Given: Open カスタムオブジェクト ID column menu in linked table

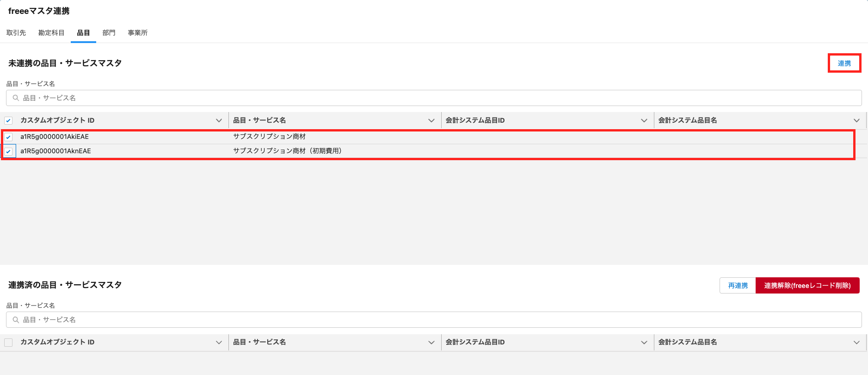Looking at the screenshot, I should [x=219, y=342].
